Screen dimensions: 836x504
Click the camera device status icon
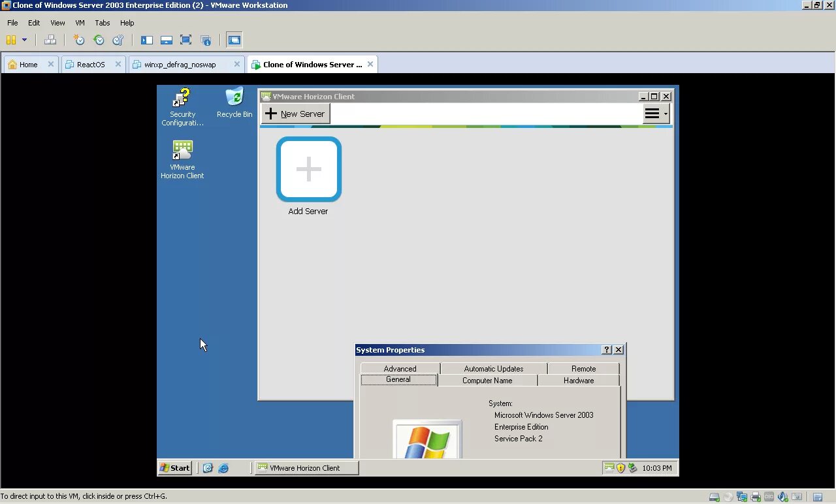(x=797, y=497)
